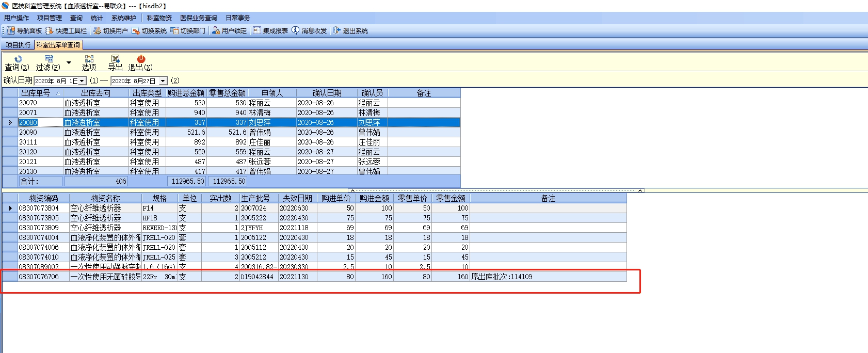Open the 导航面板 navigation panel icon
Screen dimensions: 868x353
tap(10, 30)
